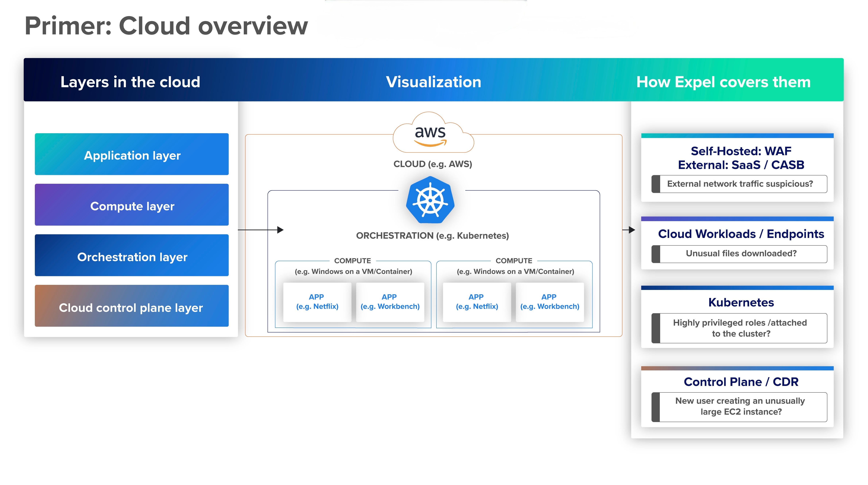This screenshot has width=868, height=485.
Task: Toggle the Orchestration layer selection
Action: [x=132, y=257]
